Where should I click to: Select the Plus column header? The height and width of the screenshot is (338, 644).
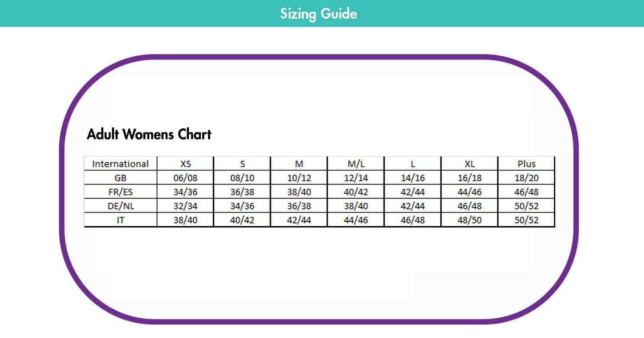(x=526, y=164)
